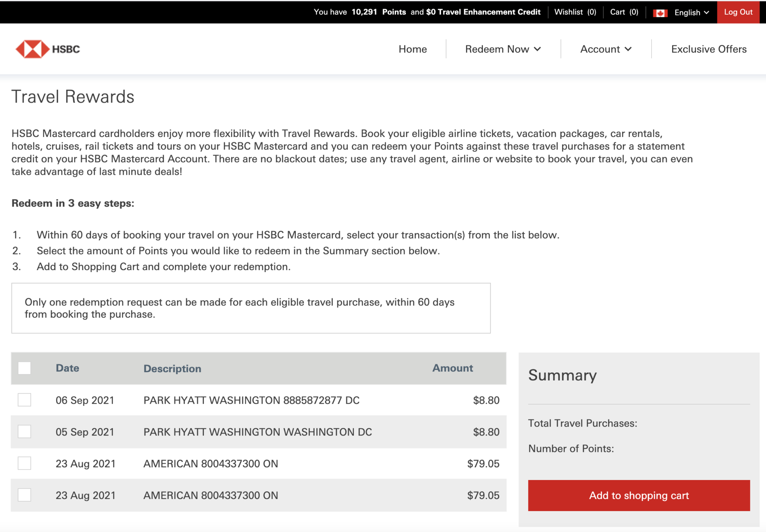Click the 05 Sep 2021 date cell
Viewport: 766px width, 532px height.
tap(85, 432)
